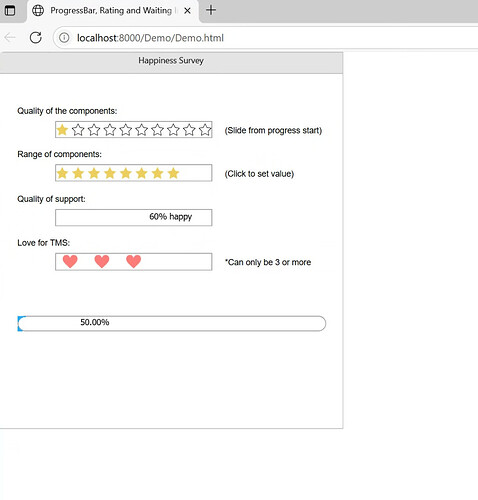
Task: Click the 50.00% rounded progress bar
Action: pyautogui.click(x=172, y=323)
